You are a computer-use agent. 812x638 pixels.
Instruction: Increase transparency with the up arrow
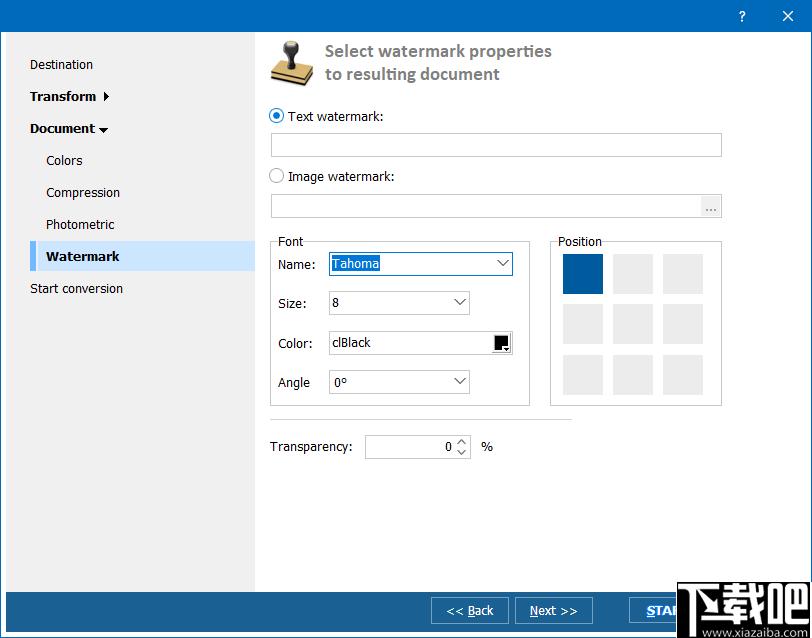pos(462,442)
